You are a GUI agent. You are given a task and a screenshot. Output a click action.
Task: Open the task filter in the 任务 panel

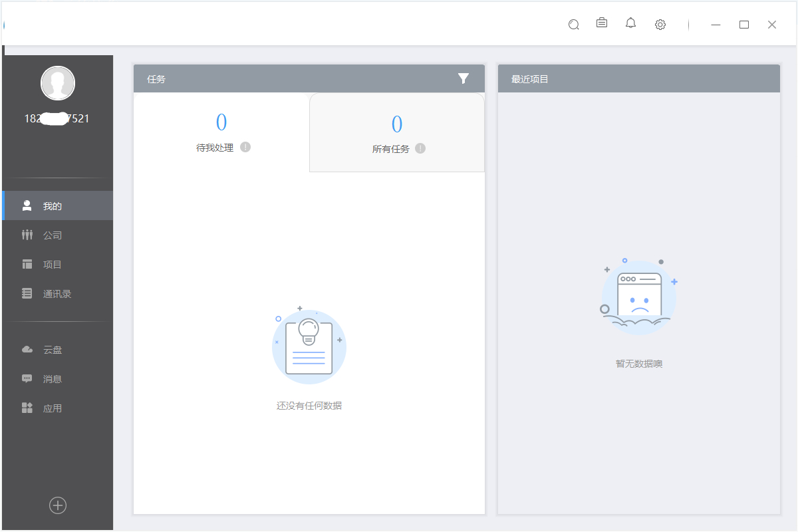tap(464, 78)
